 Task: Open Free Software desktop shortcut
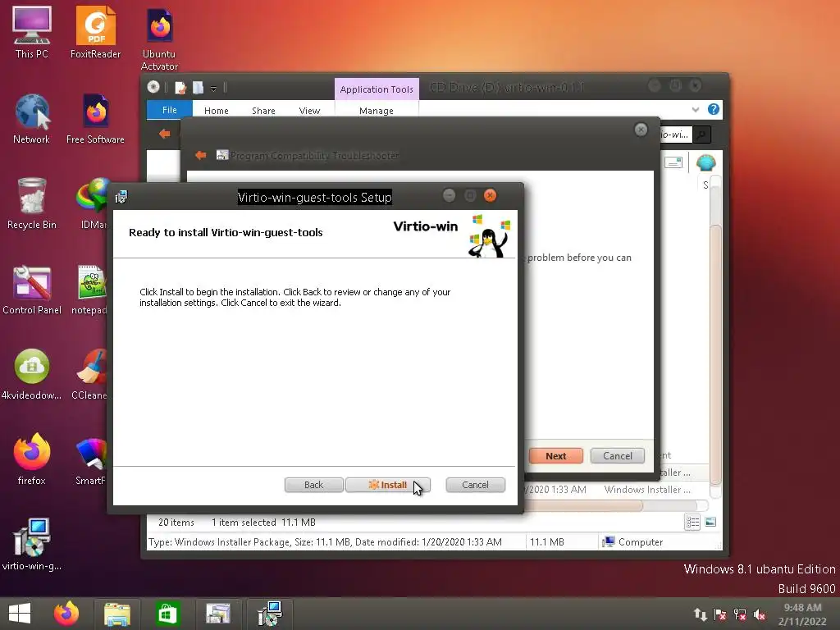[x=95, y=118]
